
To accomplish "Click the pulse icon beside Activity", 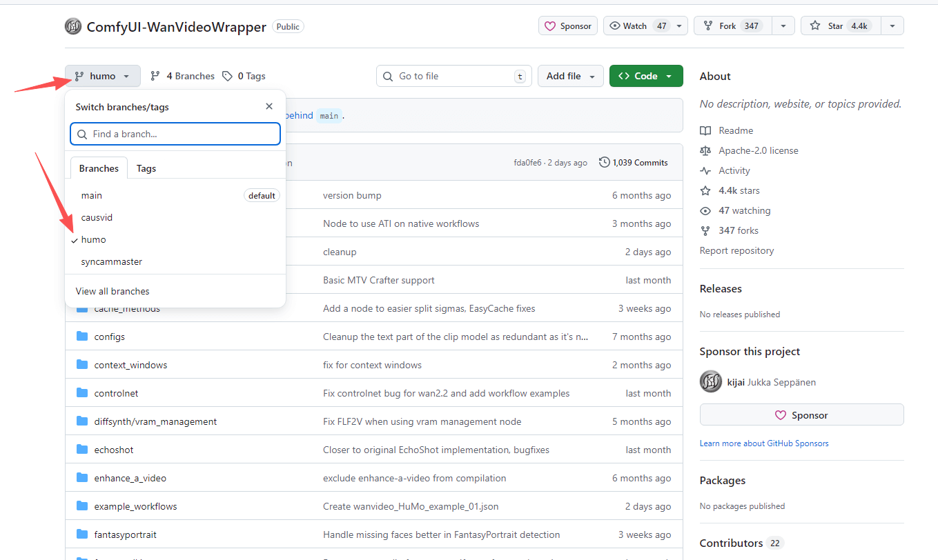I will pyautogui.click(x=705, y=170).
